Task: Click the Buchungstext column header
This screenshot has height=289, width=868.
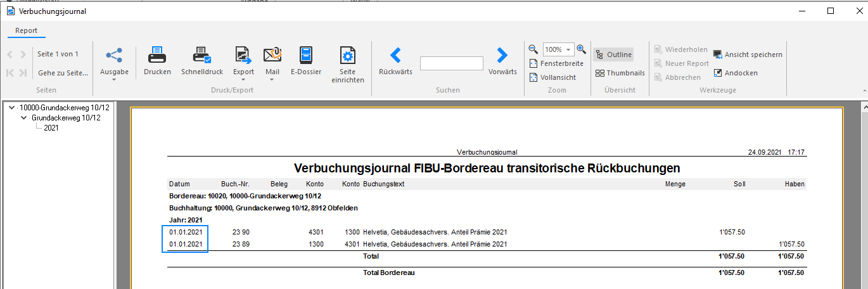Action: [384, 184]
